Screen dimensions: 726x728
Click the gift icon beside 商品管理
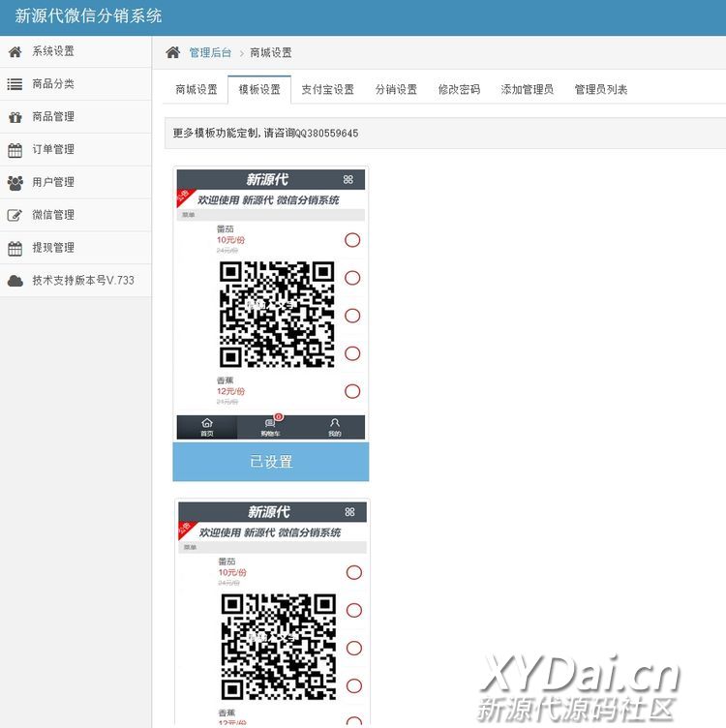tap(15, 117)
